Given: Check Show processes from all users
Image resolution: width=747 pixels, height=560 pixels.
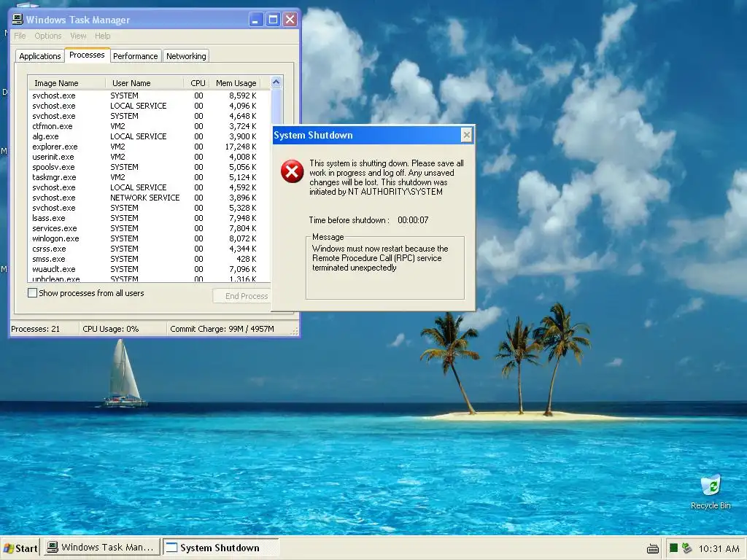Looking at the screenshot, I should tap(32, 293).
